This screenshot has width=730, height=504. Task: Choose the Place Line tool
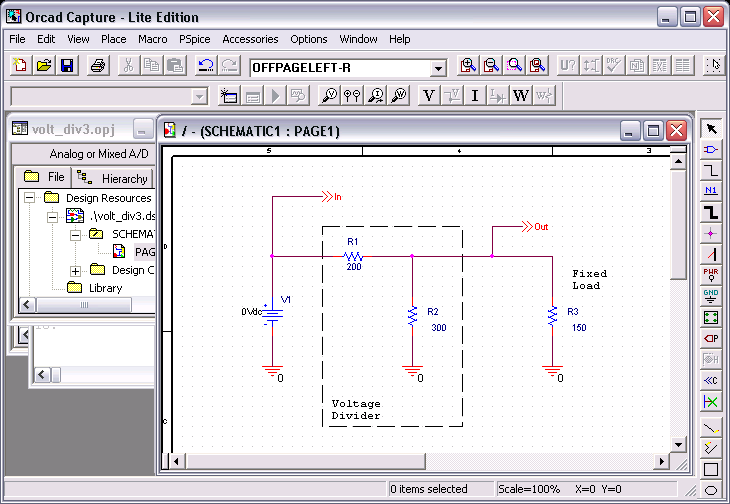[x=711, y=427]
